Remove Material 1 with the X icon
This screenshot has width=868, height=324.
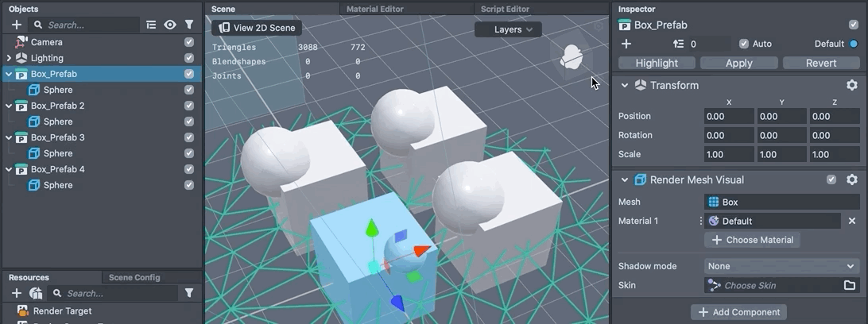pos(852,221)
